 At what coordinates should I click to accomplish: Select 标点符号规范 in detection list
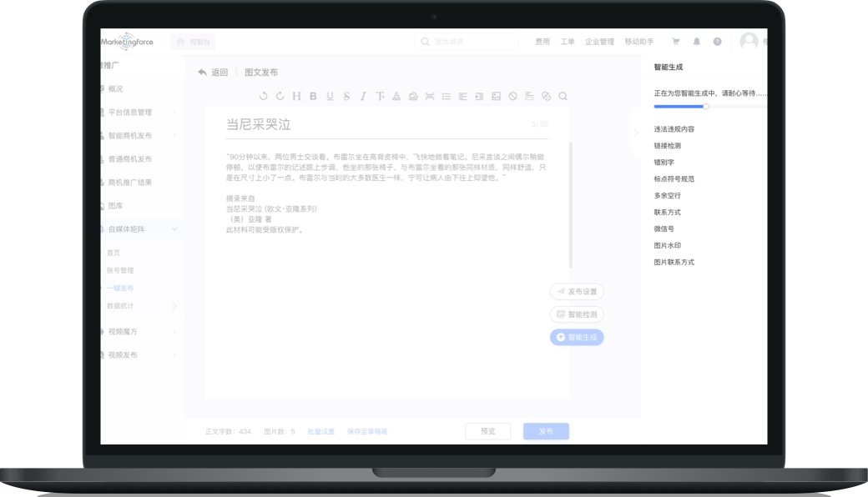(674, 179)
